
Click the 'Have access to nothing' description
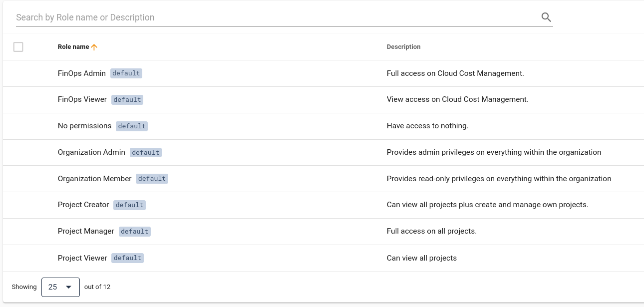(x=427, y=126)
